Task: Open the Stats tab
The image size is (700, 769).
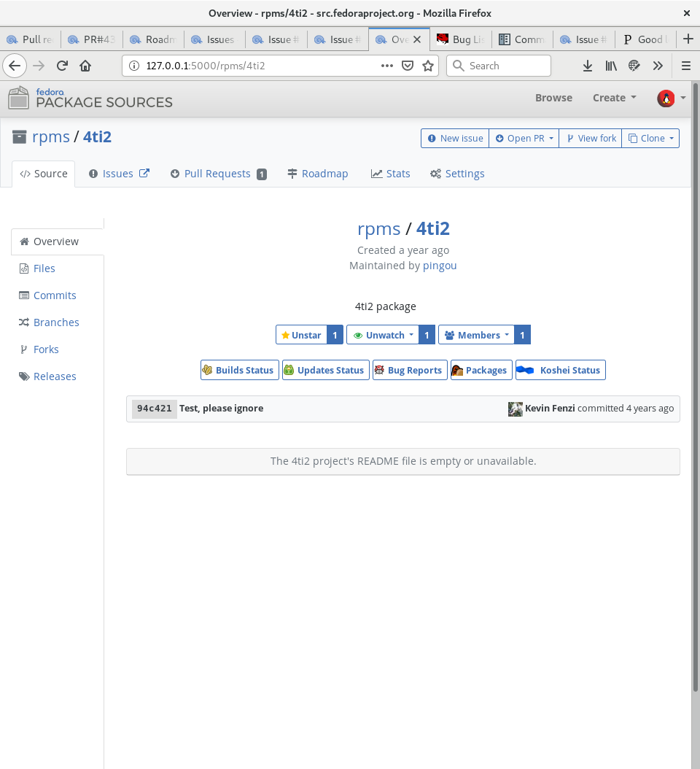Action: [x=391, y=174]
